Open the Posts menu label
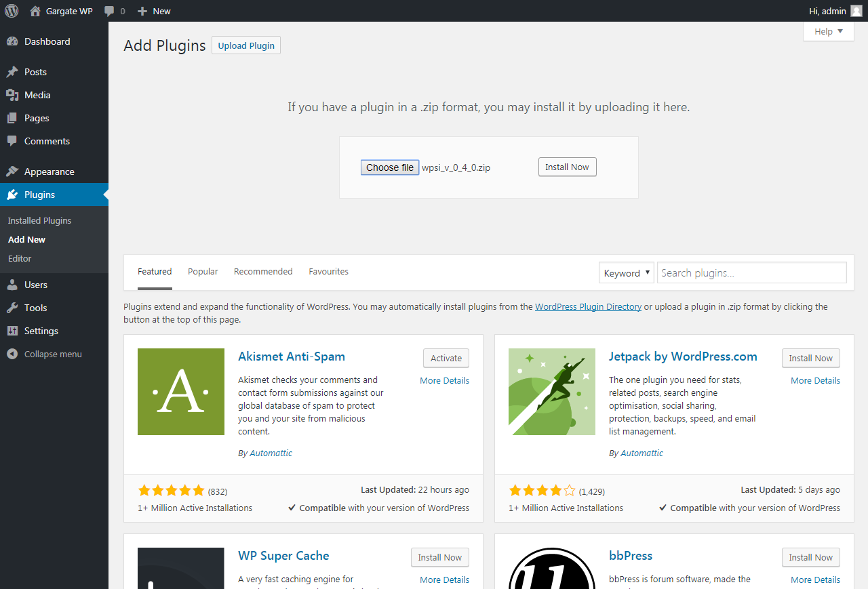The image size is (868, 589). pos(35,72)
